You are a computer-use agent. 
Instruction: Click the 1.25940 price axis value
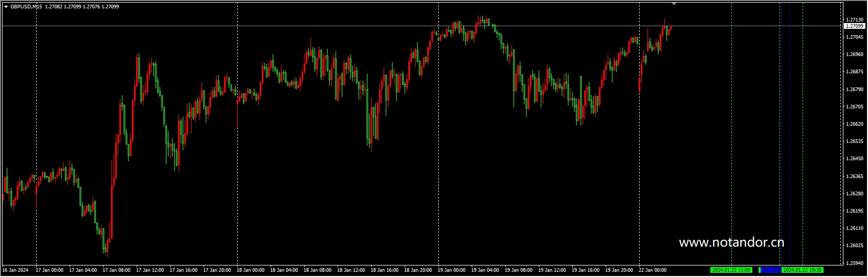pos(854,263)
